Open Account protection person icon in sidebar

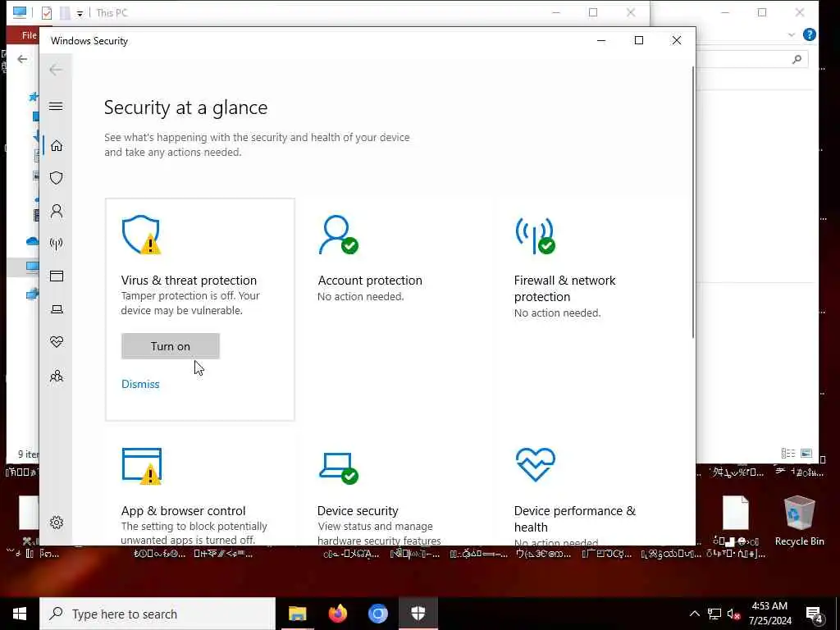point(57,211)
